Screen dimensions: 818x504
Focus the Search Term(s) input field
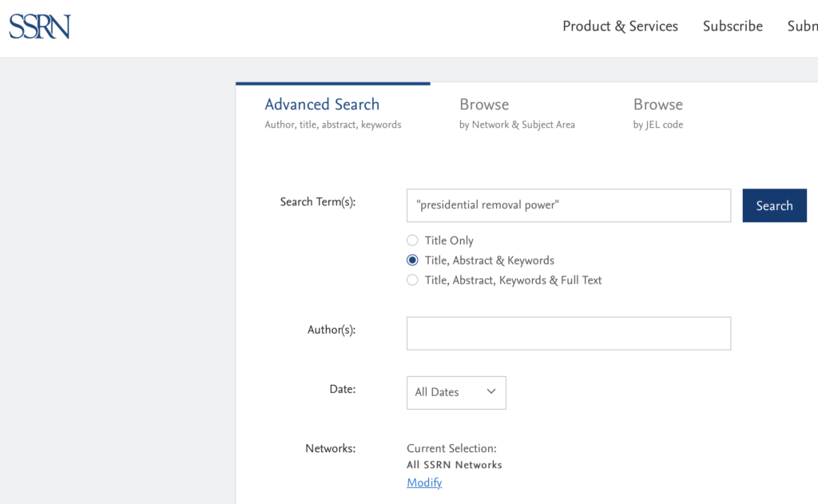[569, 205]
